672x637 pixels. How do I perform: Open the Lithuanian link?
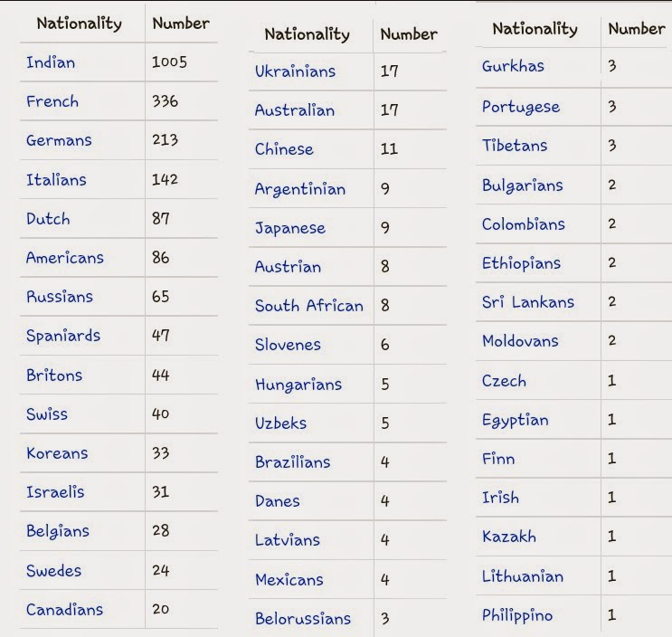(523, 575)
